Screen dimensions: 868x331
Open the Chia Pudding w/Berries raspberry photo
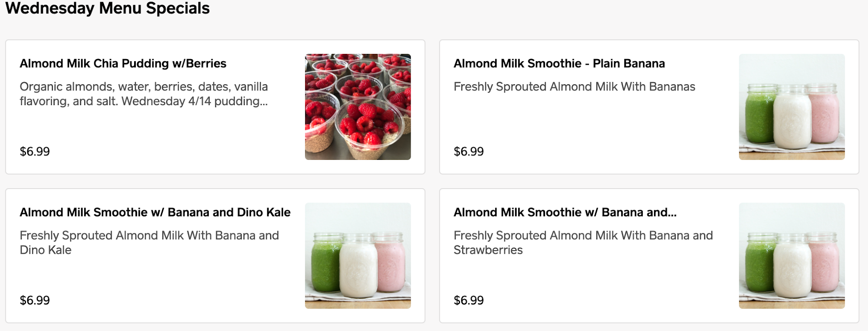click(358, 106)
